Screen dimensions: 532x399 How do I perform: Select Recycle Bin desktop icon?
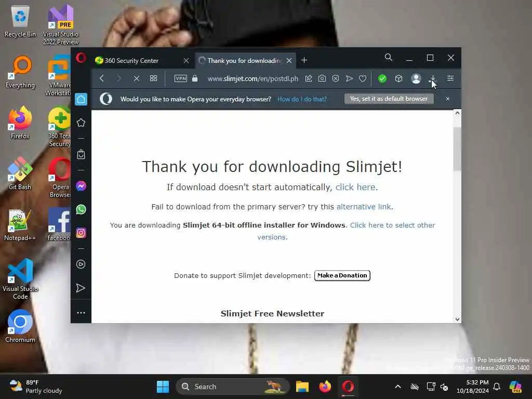point(20,22)
